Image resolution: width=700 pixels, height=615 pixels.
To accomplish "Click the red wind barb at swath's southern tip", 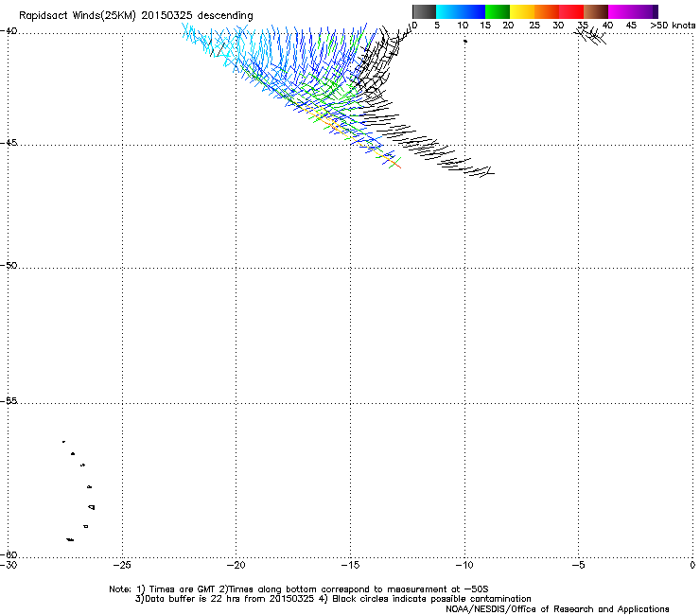I will tap(396, 165).
